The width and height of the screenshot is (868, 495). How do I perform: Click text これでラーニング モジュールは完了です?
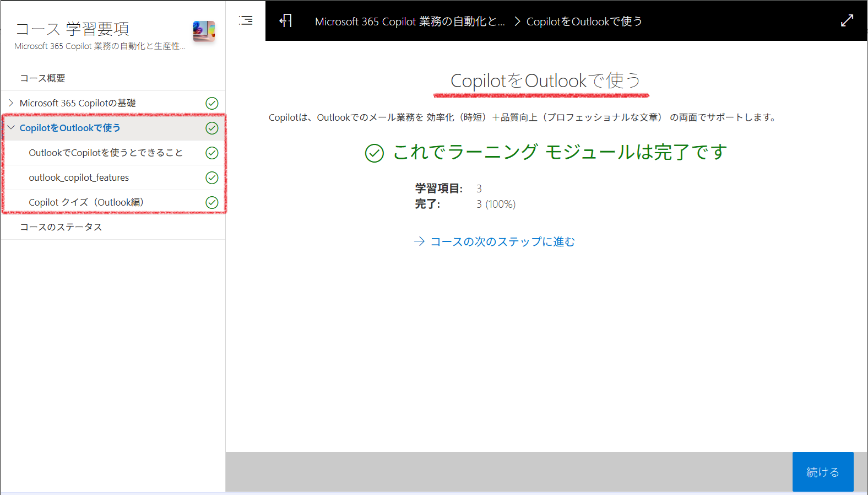tap(560, 152)
